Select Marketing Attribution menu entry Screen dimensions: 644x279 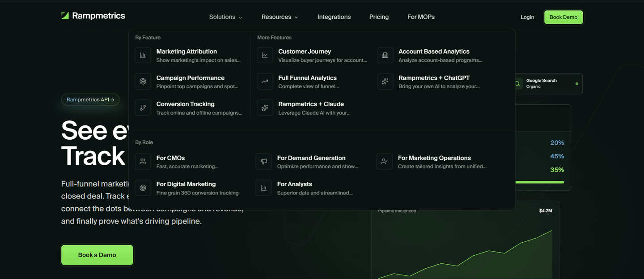coord(190,56)
